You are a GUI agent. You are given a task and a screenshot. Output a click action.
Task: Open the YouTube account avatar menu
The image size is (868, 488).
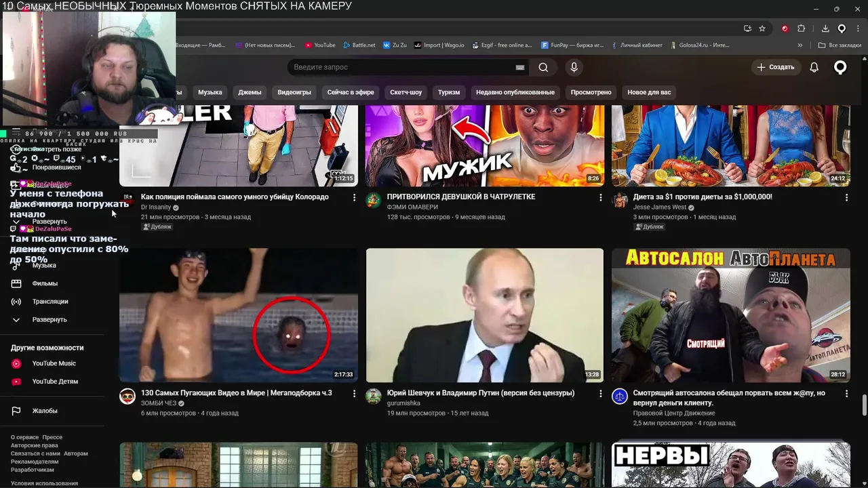[840, 67]
